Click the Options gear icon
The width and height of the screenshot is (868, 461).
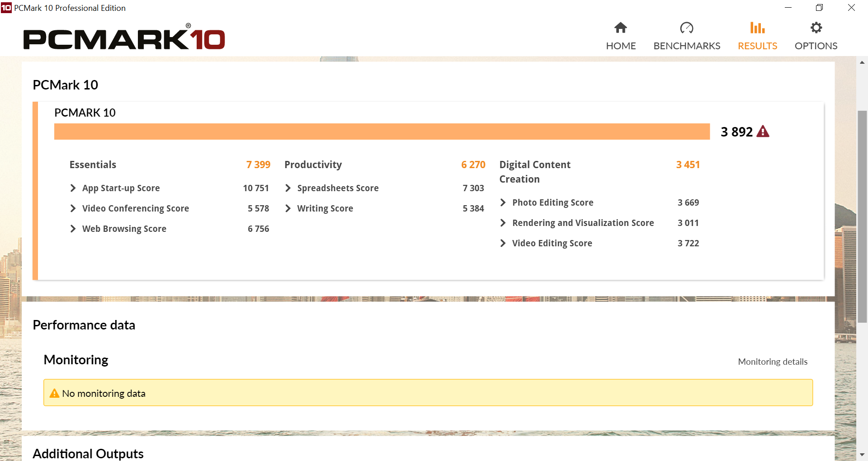(816, 28)
